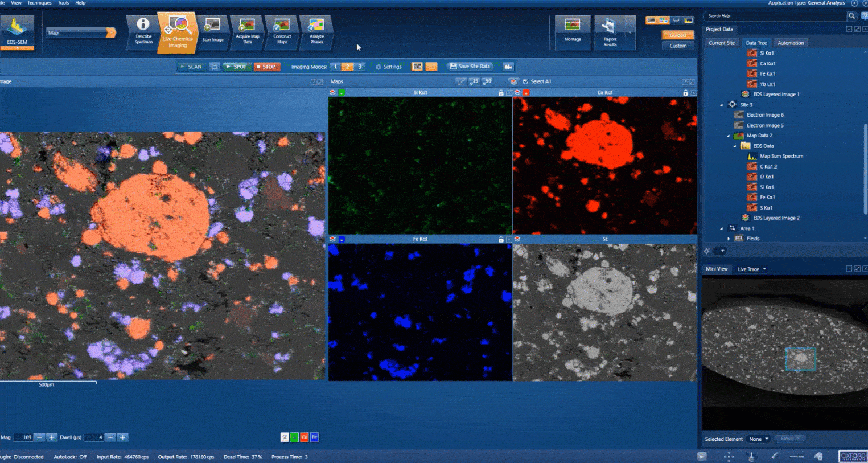The width and height of the screenshot is (868, 463).
Task: Open the Analyze Phases step
Action: pyautogui.click(x=316, y=31)
